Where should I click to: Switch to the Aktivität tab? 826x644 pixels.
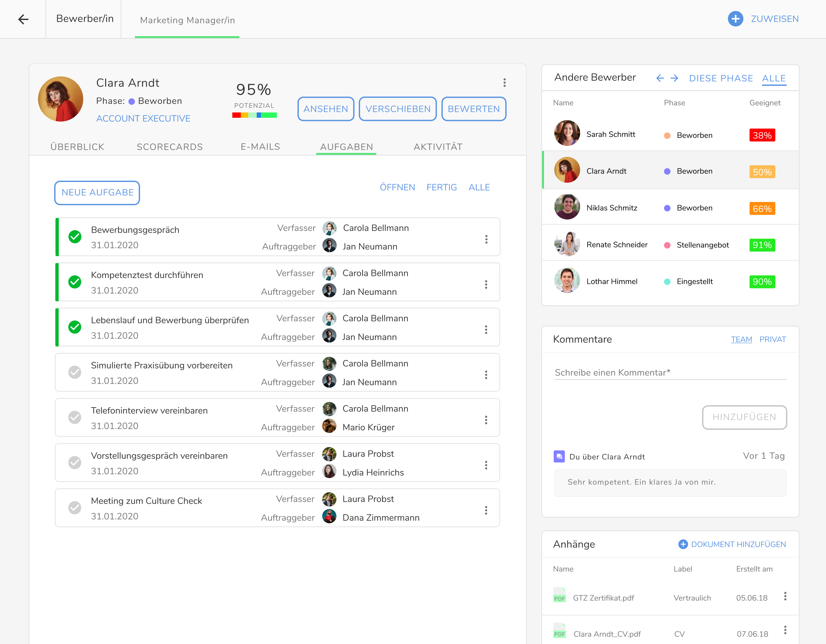pyautogui.click(x=438, y=147)
